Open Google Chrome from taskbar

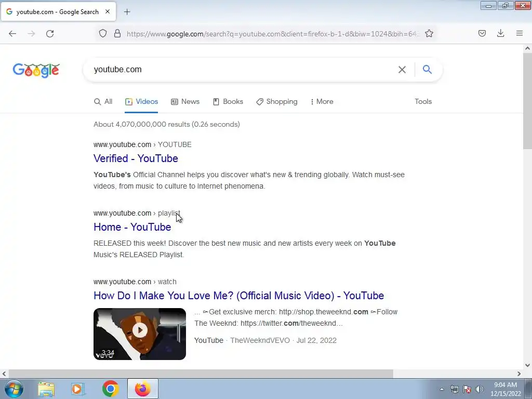tap(110, 389)
